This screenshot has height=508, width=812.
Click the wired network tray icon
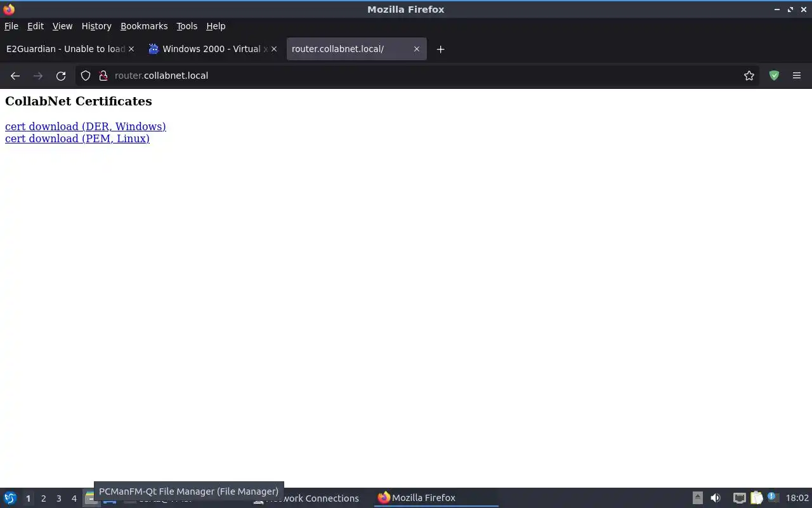[x=739, y=498]
